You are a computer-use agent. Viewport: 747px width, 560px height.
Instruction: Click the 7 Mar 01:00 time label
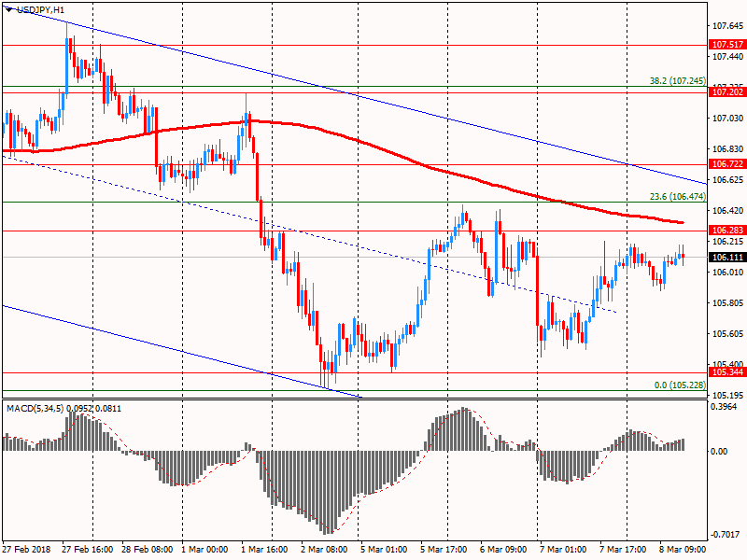click(563, 549)
